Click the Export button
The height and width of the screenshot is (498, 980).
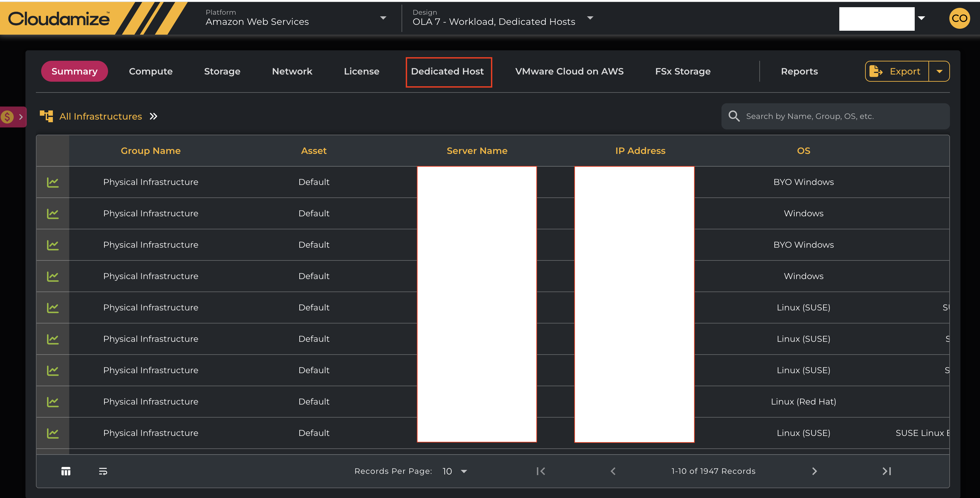(x=897, y=71)
